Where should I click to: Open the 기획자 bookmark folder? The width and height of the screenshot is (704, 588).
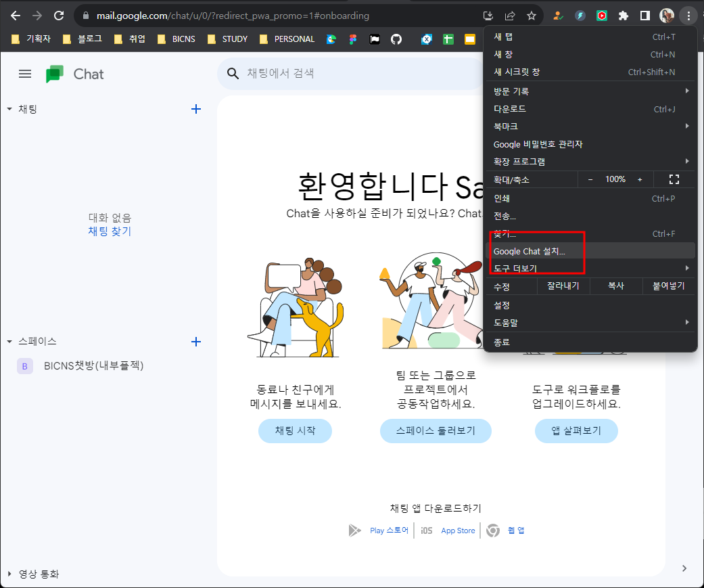31,39
